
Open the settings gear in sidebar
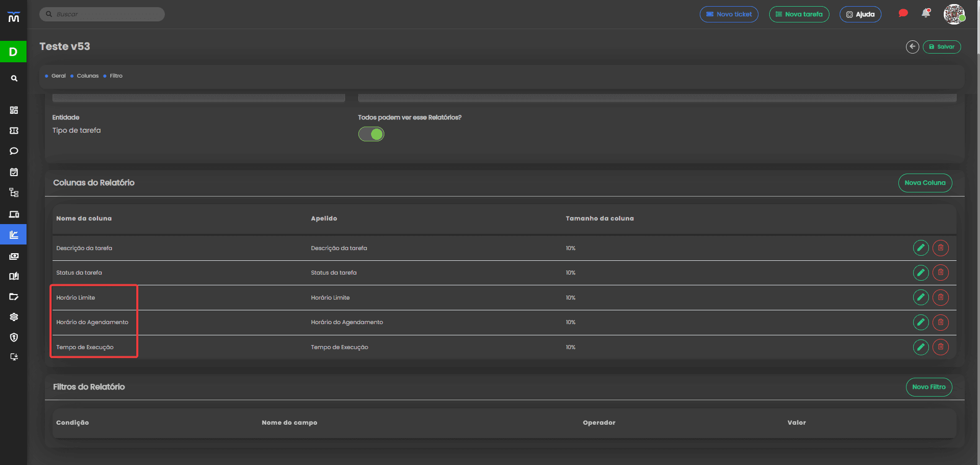(x=14, y=317)
